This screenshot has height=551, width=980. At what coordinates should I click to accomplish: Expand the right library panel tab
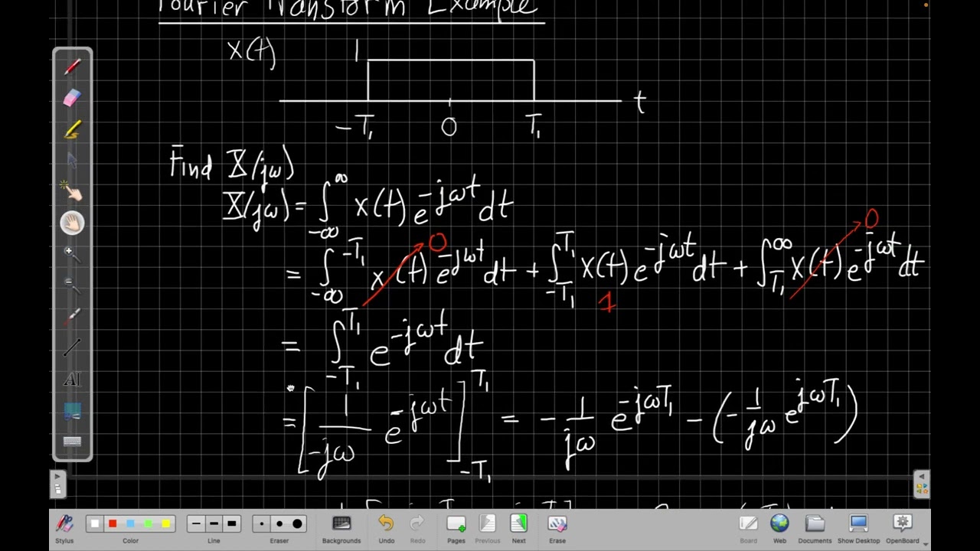pyautogui.click(x=922, y=484)
